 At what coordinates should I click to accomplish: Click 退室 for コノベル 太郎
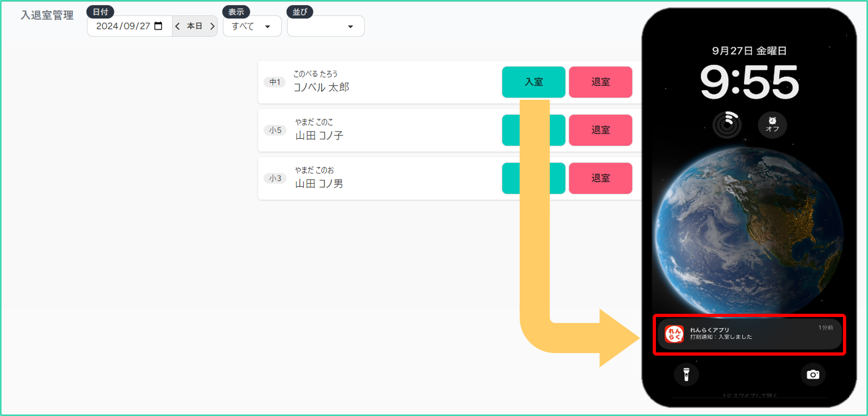(x=600, y=82)
